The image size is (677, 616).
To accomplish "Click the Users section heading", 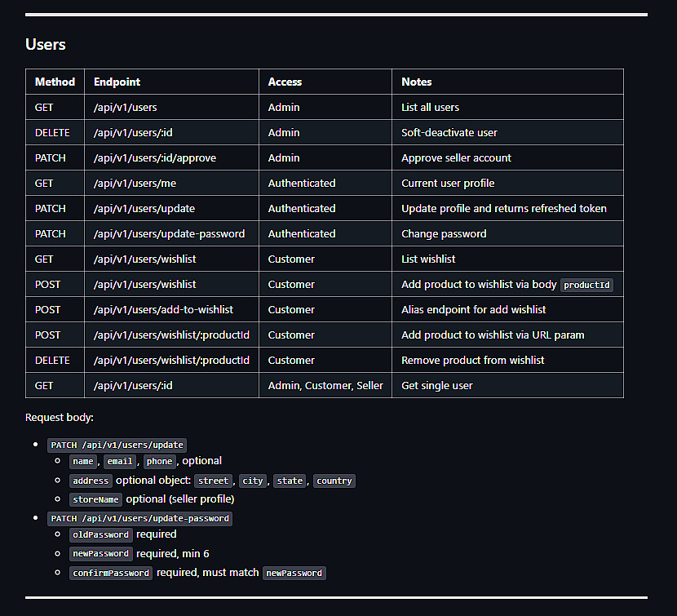I will point(46,44).
